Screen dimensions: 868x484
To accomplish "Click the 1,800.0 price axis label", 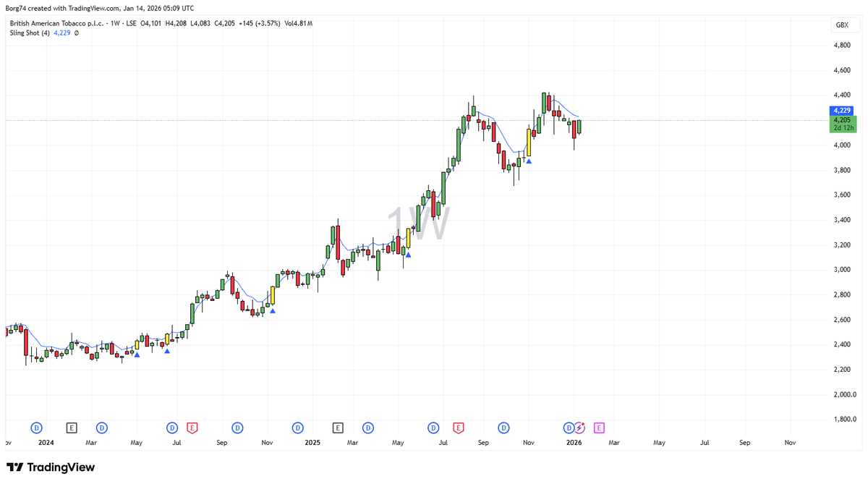I will tap(844, 420).
